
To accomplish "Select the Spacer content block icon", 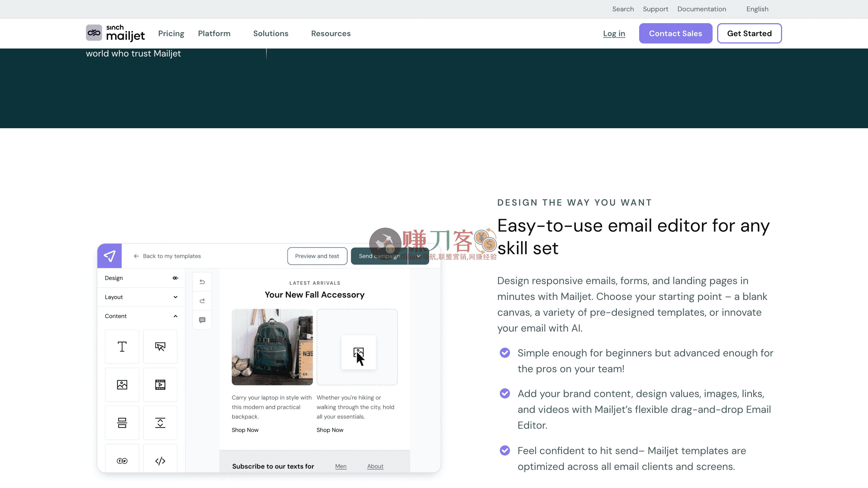I will [160, 423].
